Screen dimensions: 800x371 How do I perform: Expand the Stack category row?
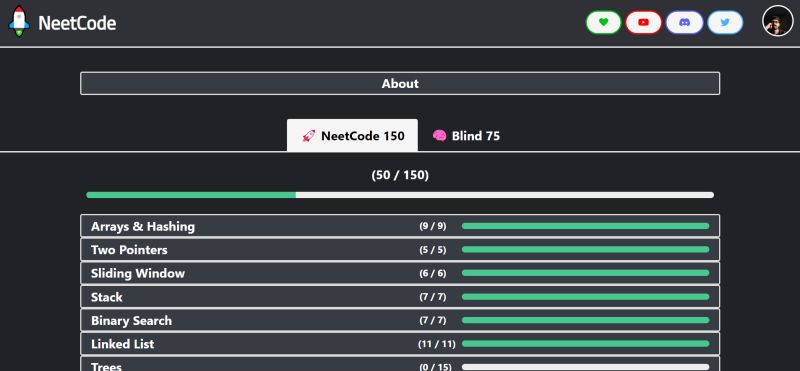(400, 296)
